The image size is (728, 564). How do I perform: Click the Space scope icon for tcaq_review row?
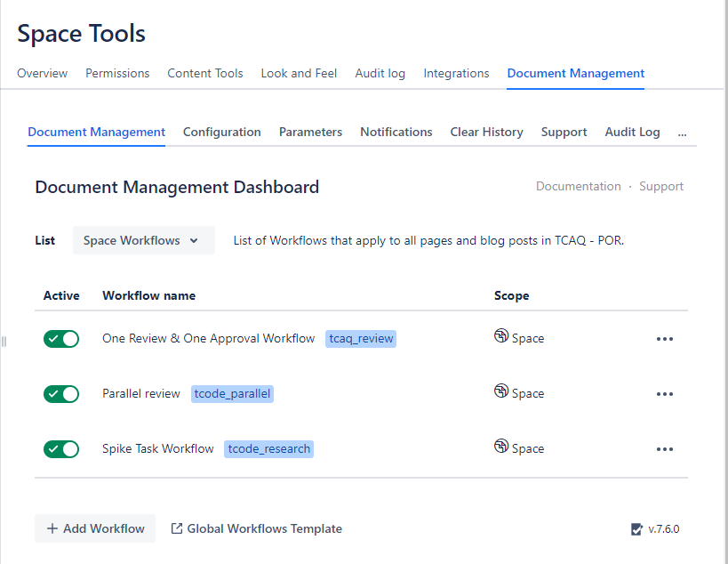(501, 335)
